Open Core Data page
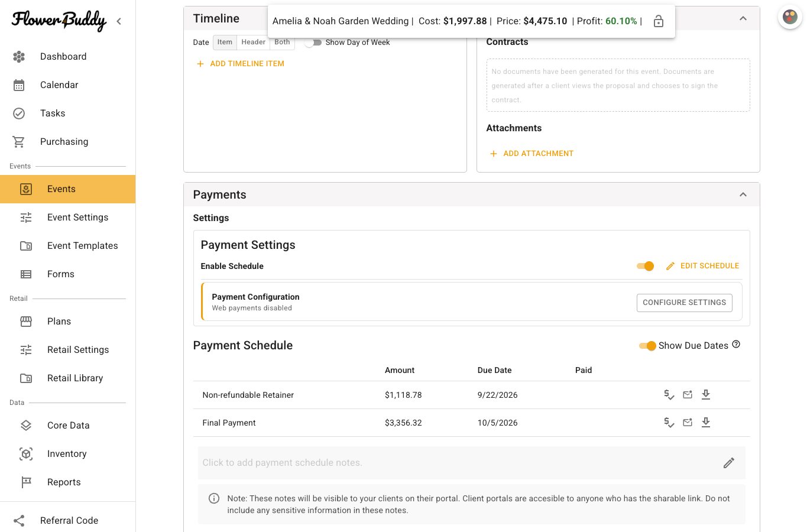Viewport: 807px width, 532px height. point(68,426)
